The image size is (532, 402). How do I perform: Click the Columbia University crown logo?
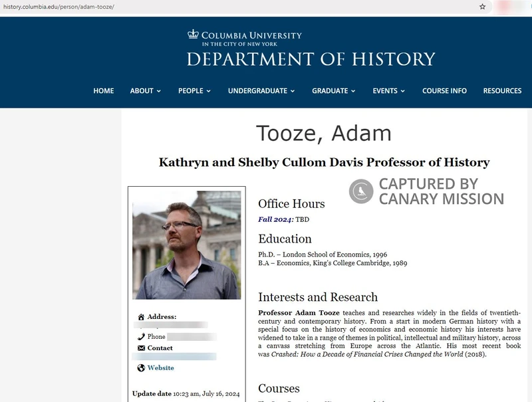click(x=193, y=33)
